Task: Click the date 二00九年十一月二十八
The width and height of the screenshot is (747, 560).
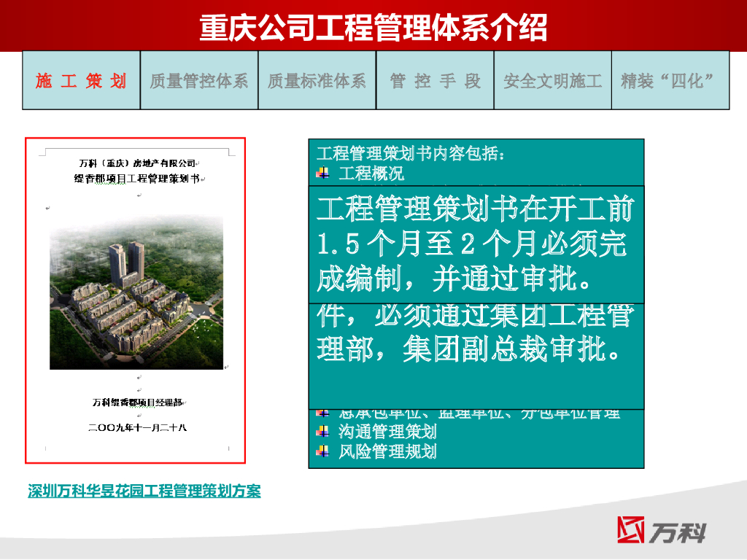Action: [x=137, y=427]
